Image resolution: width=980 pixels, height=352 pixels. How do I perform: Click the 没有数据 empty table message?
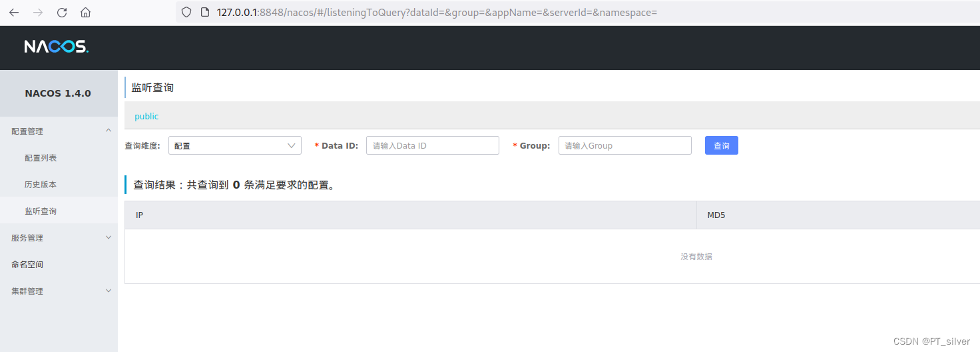coord(696,257)
